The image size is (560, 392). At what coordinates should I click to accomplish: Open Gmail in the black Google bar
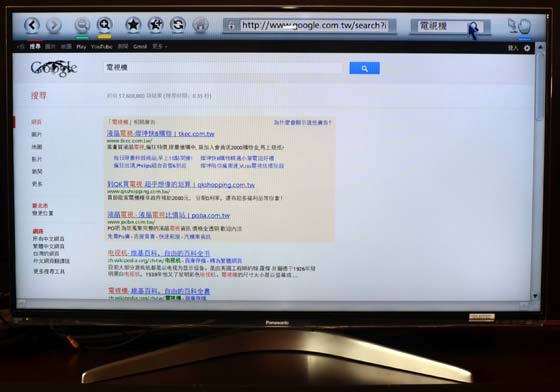140,46
